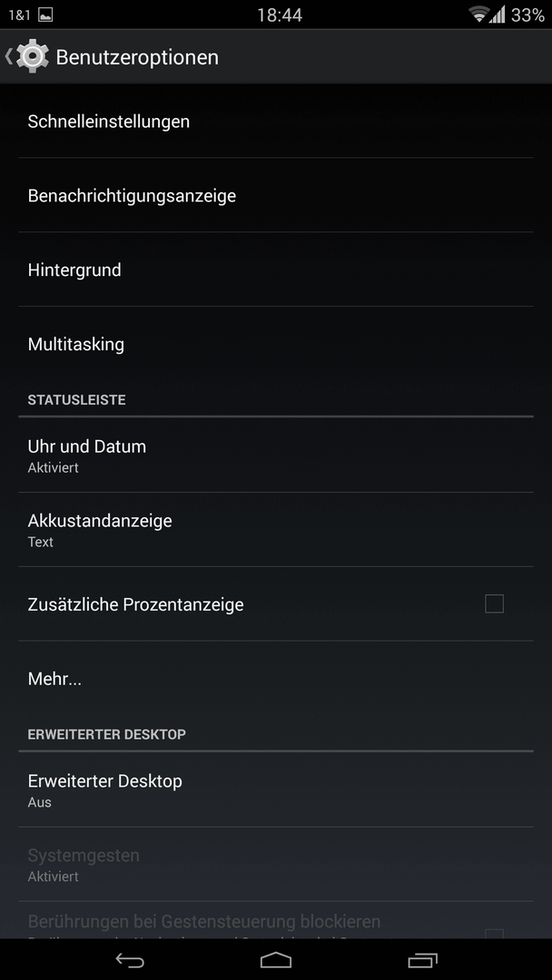Screen dimensions: 552x980
Task: Tap the Android home navigation button
Action: 276,959
